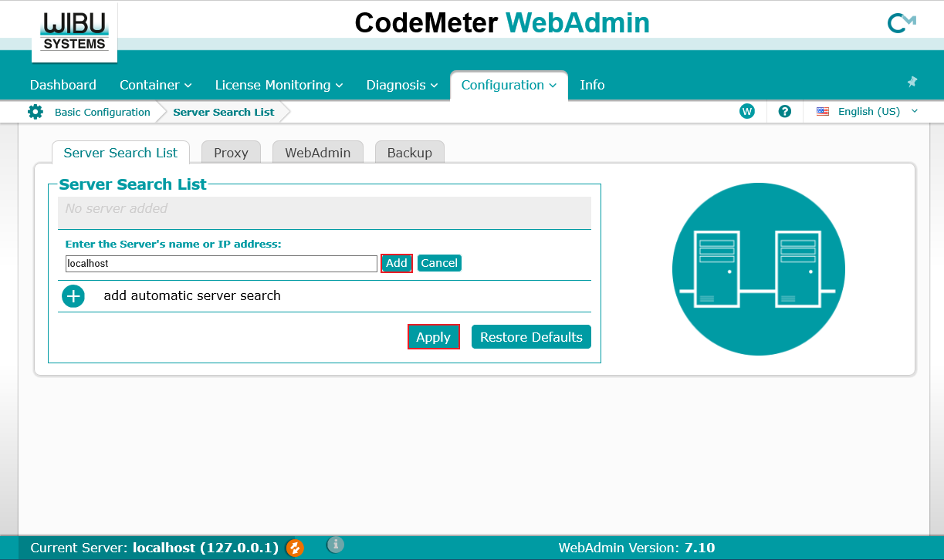Open the Dashboard page
The height and width of the screenshot is (560, 944).
click(x=63, y=85)
